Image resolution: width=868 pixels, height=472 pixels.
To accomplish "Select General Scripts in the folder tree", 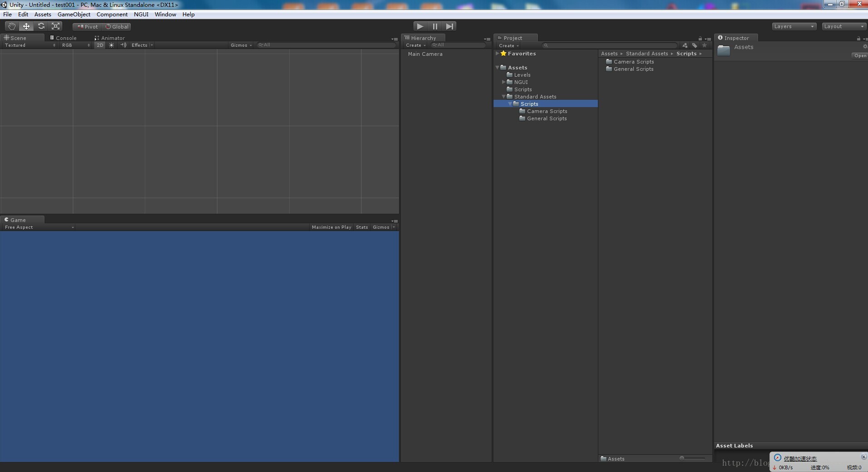I will click(x=543, y=118).
